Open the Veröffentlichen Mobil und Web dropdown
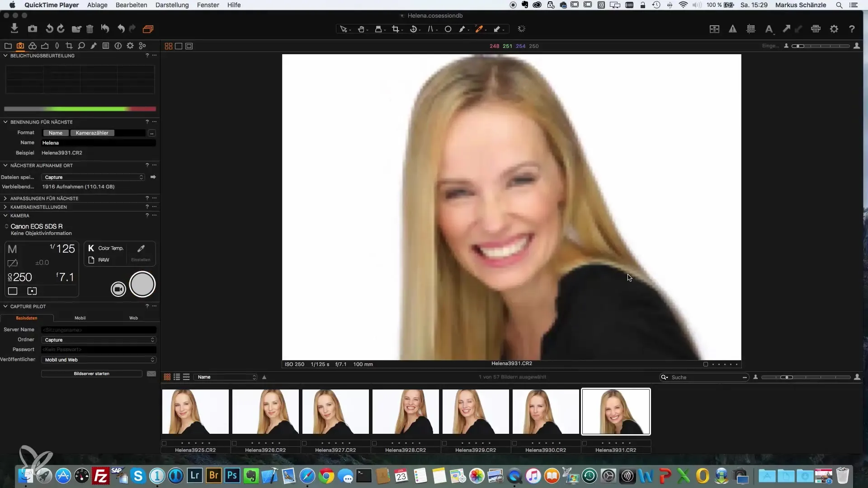Viewport: 868px width, 488px height. point(99,360)
